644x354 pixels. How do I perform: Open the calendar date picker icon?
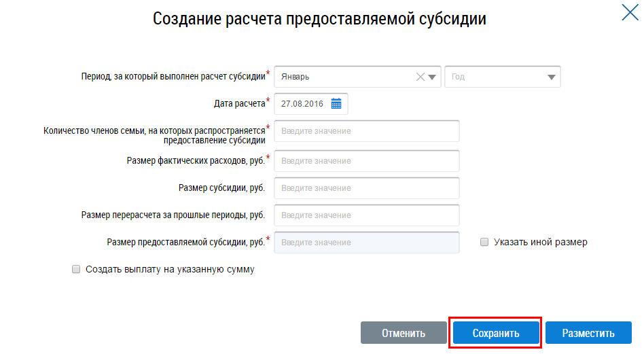pos(336,104)
